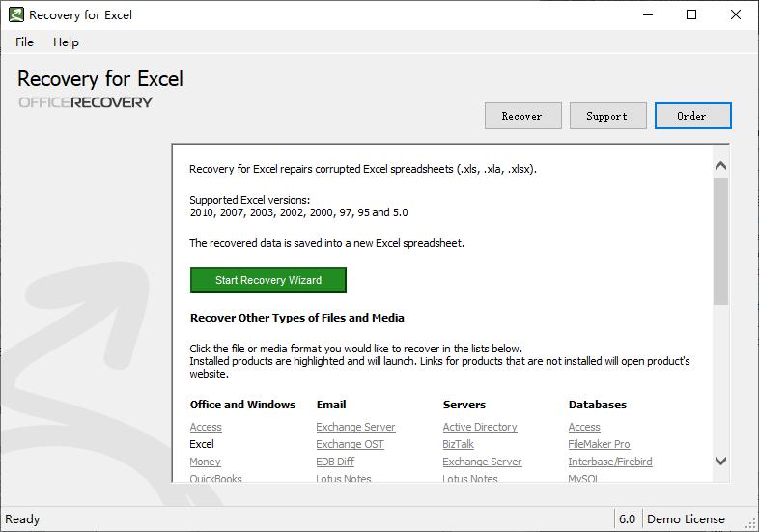Image resolution: width=759 pixels, height=532 pixels.
Task: Select Excel in Office and Windows list
Action: point(202,444)
